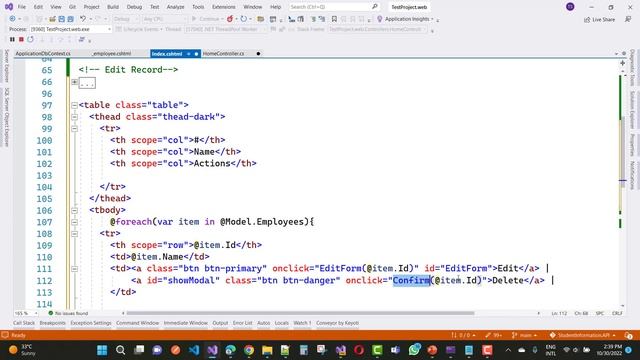The width and height of the screenshot is (640, 360).
Task: Restart debugging session icon
Action: 31,40
